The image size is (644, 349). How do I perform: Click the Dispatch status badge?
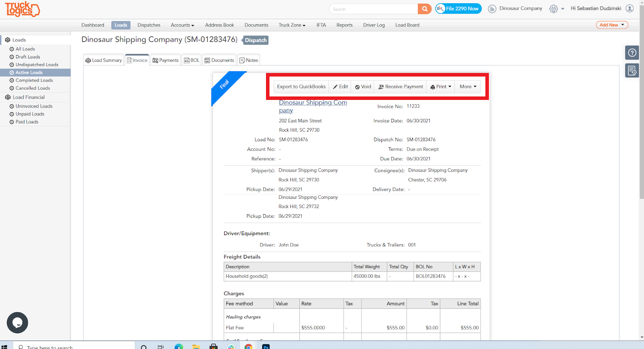pos(256,40)
